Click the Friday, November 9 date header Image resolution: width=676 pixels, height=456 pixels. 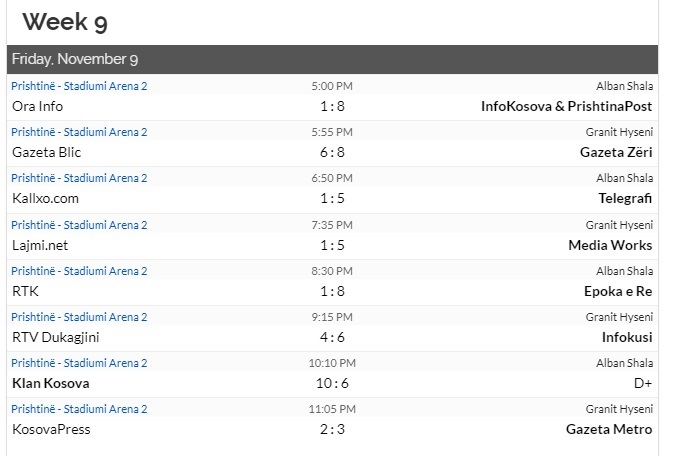[76, 60]
